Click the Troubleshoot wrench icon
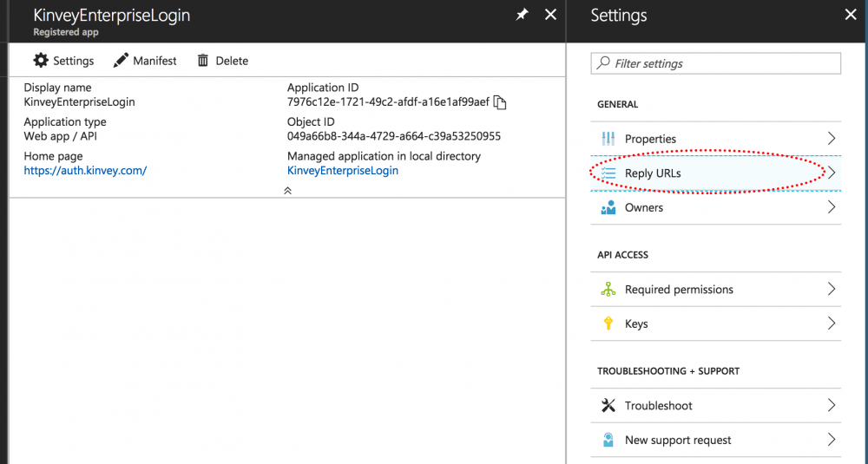Screen dimensions: 868x464 pyautogui.click(x=608, y=406)
